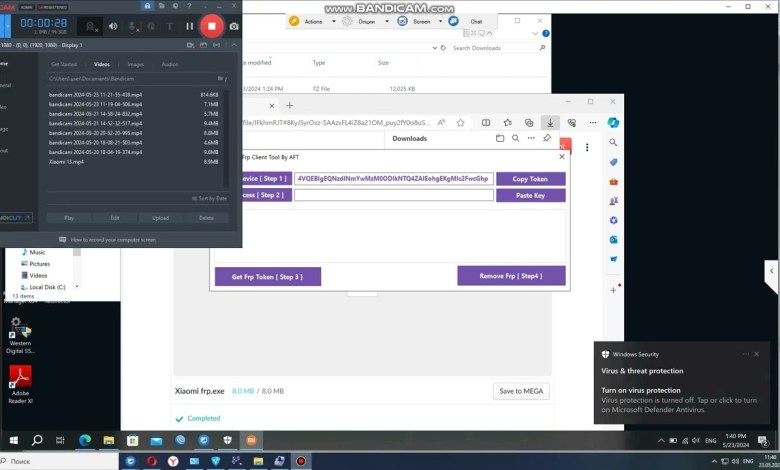Stop the Bandicam recording

(211, 25)
